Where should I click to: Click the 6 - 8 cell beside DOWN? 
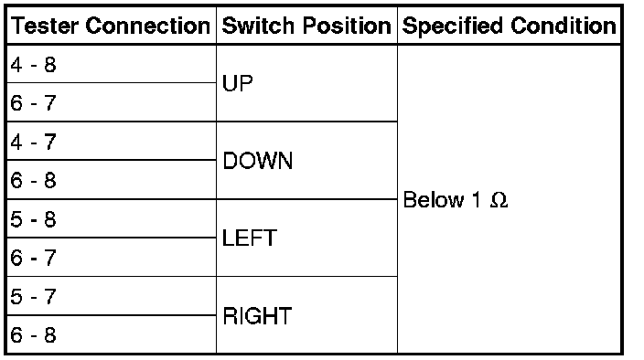pyautogui.click(x=112, y=180)
